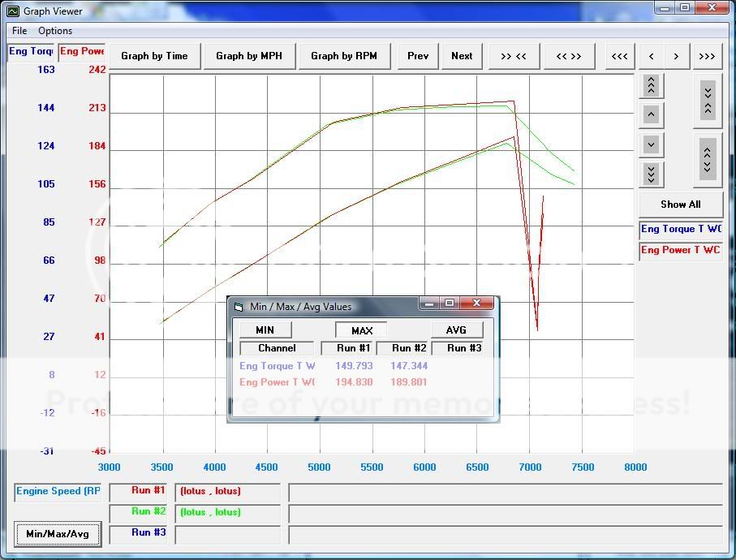Select MAX in the values popup

[362, 330]
